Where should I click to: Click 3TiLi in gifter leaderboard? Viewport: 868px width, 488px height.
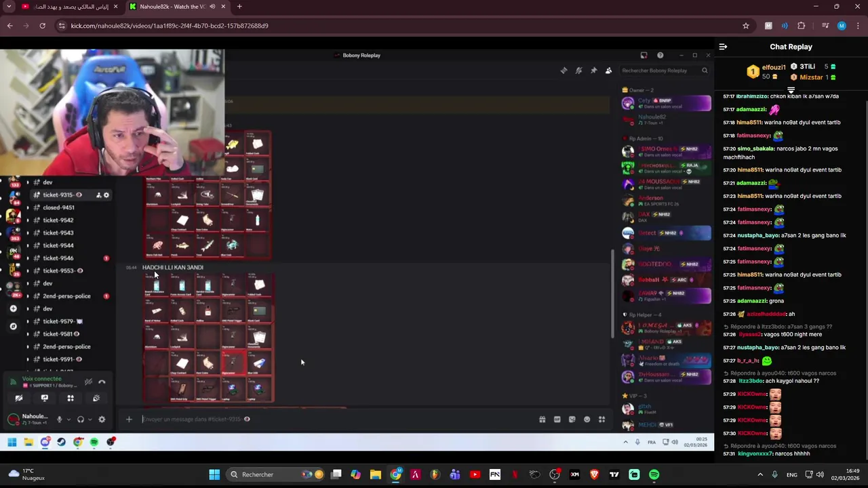point(807,66)
